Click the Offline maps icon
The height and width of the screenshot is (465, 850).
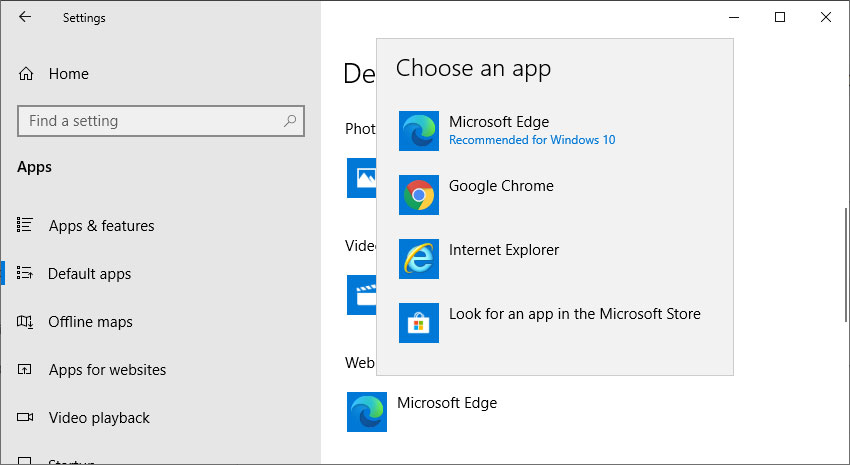25,322
